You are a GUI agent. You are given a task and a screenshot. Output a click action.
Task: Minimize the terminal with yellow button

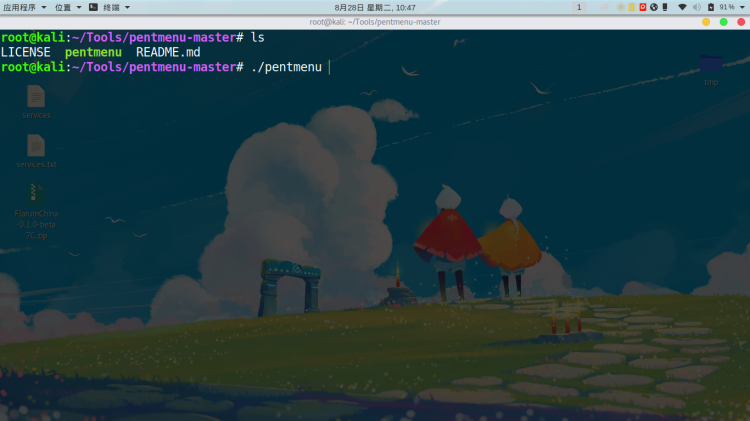pyautogui.click(x=706, y=22)
